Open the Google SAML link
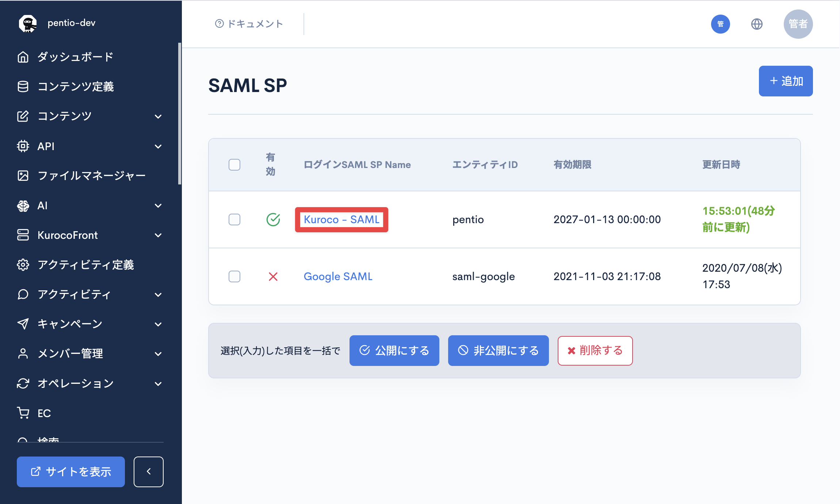 (338, 276)
